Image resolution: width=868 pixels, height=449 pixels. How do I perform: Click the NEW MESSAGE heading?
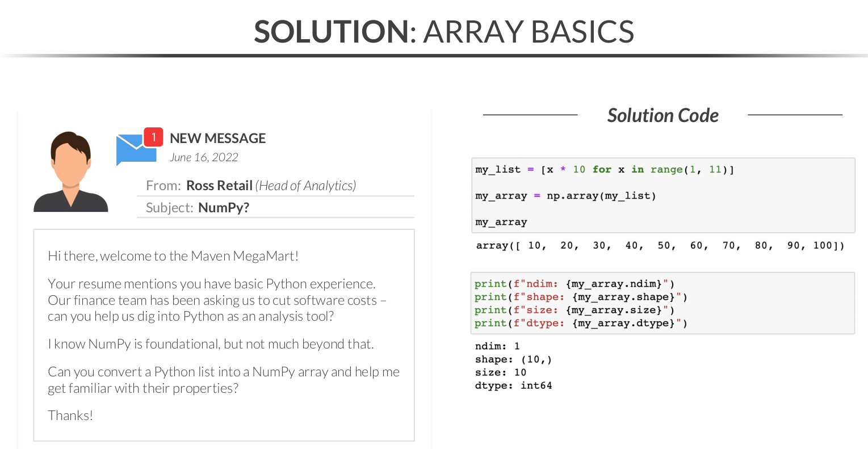tap(217, 139)
